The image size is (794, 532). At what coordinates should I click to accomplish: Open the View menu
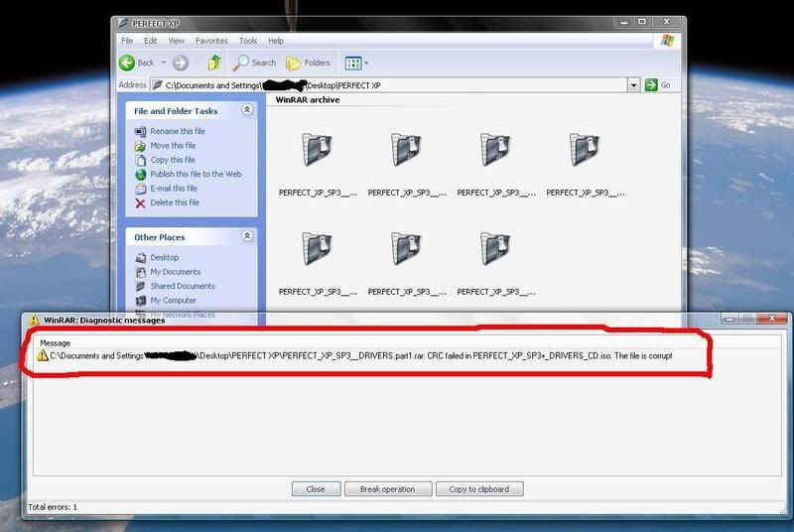(x=177, y=41)
